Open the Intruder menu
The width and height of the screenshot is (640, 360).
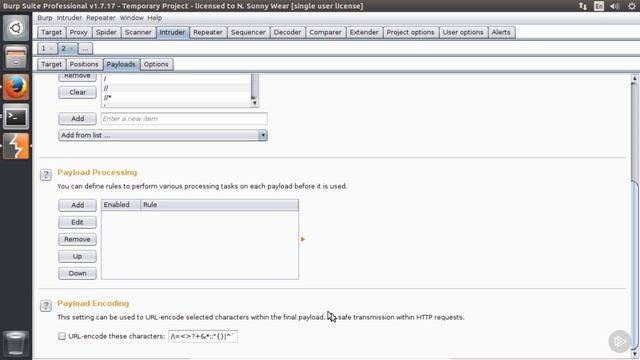69,18
